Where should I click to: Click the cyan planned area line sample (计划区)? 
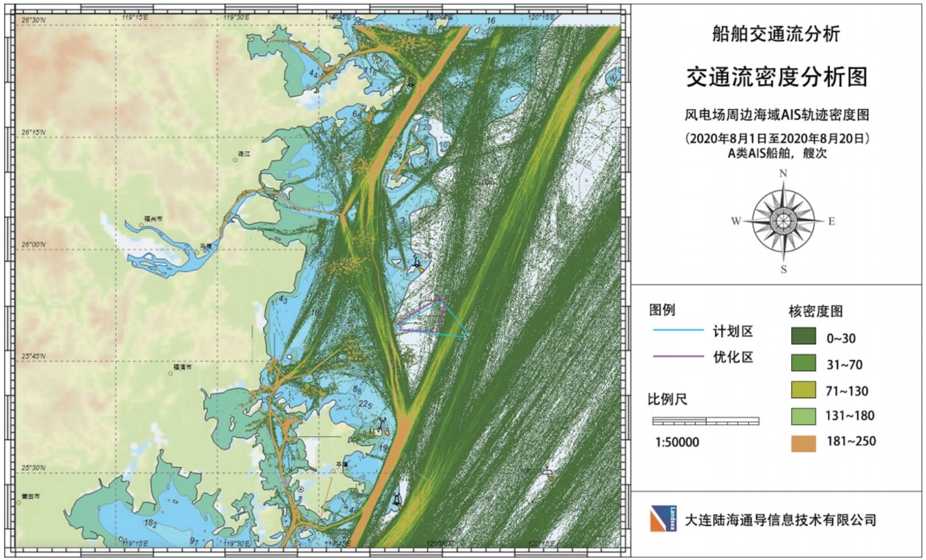tap(678, 330)
